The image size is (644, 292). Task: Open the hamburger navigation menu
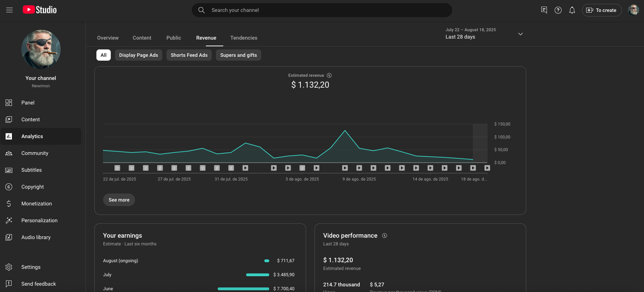coord(9,10)
